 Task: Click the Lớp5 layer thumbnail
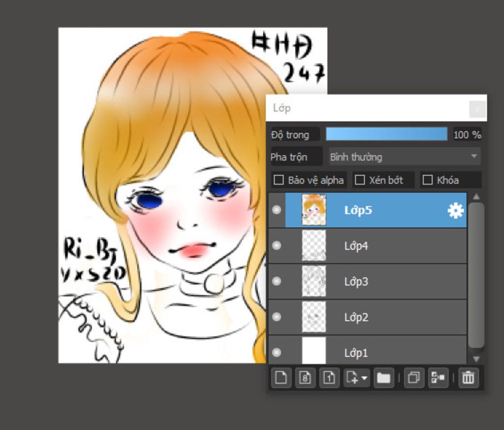point(314,210)
